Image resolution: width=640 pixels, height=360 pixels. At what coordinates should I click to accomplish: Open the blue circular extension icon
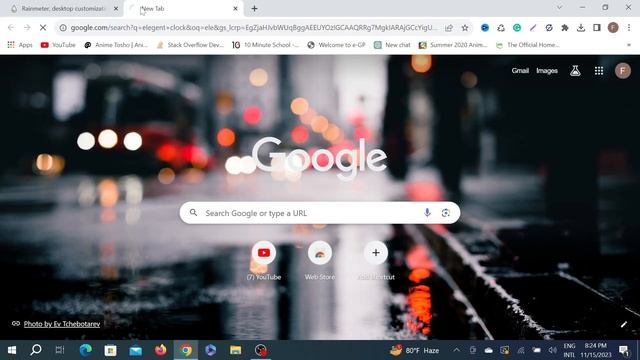(x=485, y=28)
